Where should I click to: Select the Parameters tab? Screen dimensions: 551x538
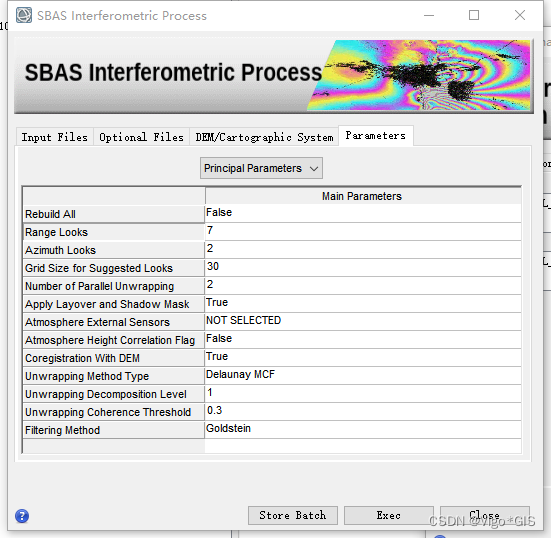point(376,136)
